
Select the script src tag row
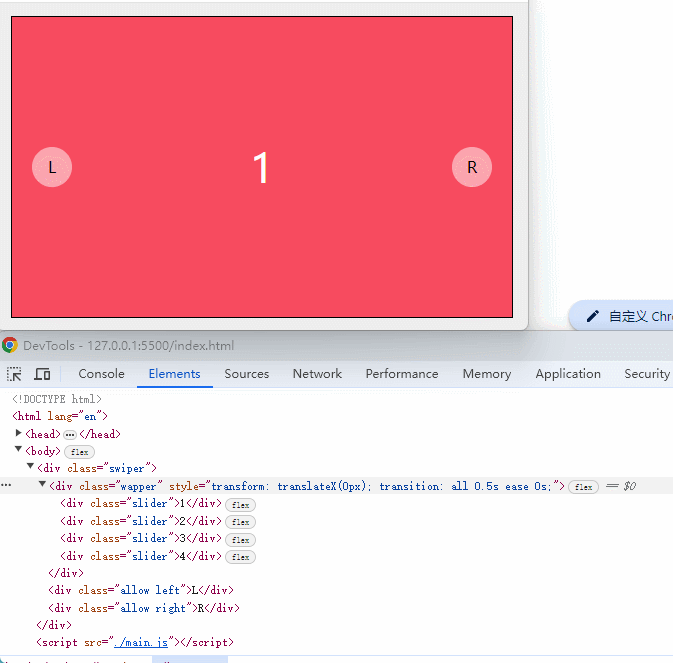[x=135, y=642]
